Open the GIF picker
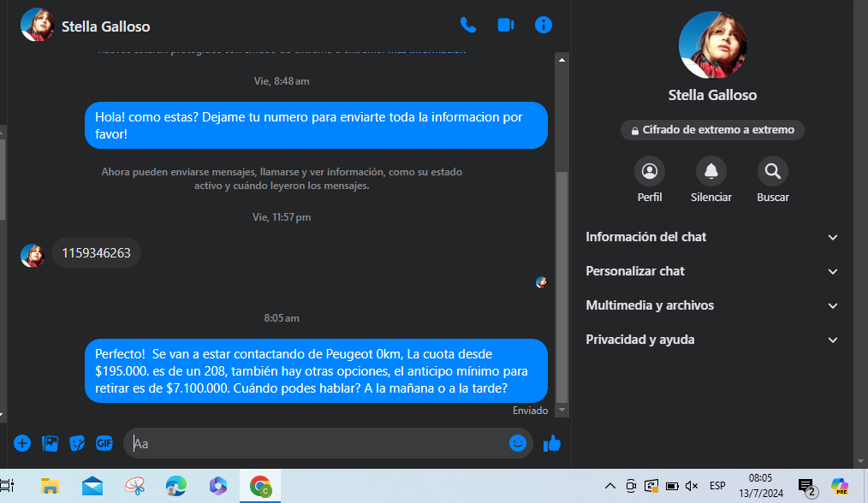This screenshot has width=868, height=503. (x=104, y=443)
